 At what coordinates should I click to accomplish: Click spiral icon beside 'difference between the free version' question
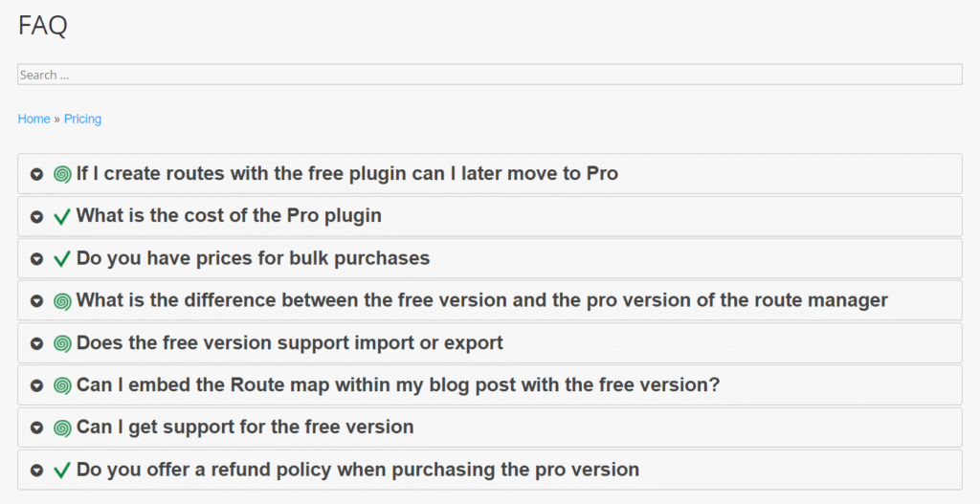click(62, 301)
